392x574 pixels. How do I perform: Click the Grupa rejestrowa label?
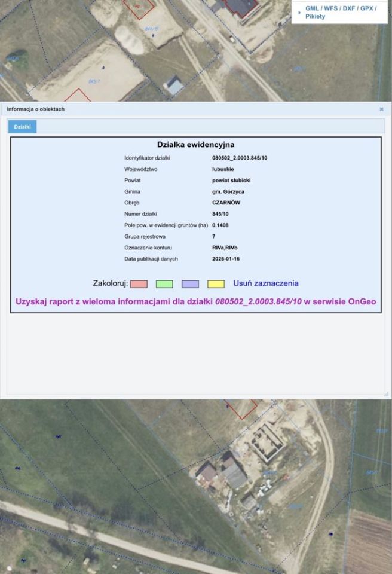(145, 237)
